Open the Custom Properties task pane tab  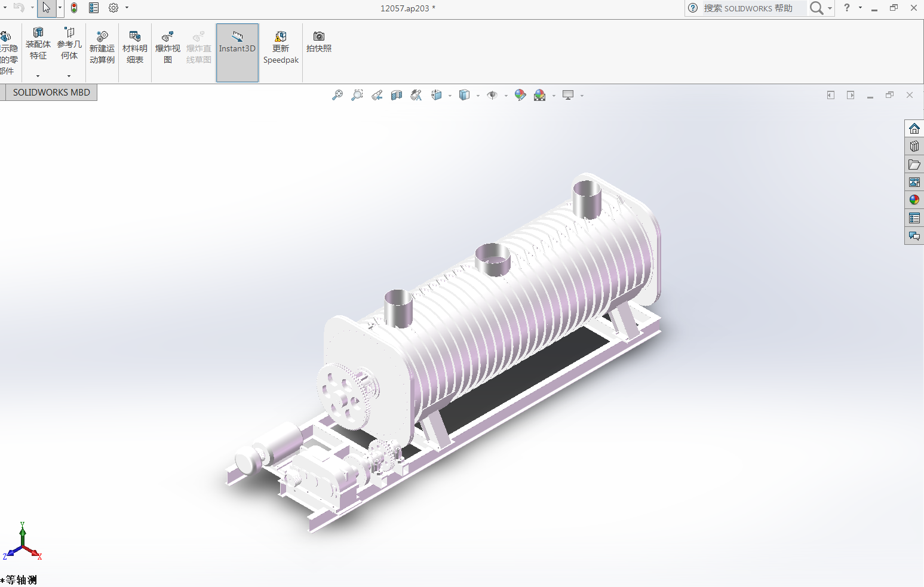pyautogui.click(x=914, y=218)
